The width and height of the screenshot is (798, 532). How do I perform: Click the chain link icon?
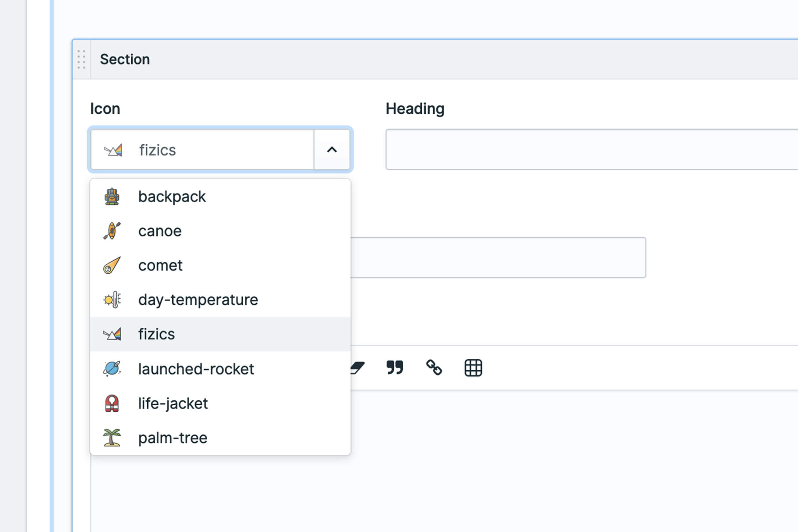pyautogui.click(x=434, y=367)
